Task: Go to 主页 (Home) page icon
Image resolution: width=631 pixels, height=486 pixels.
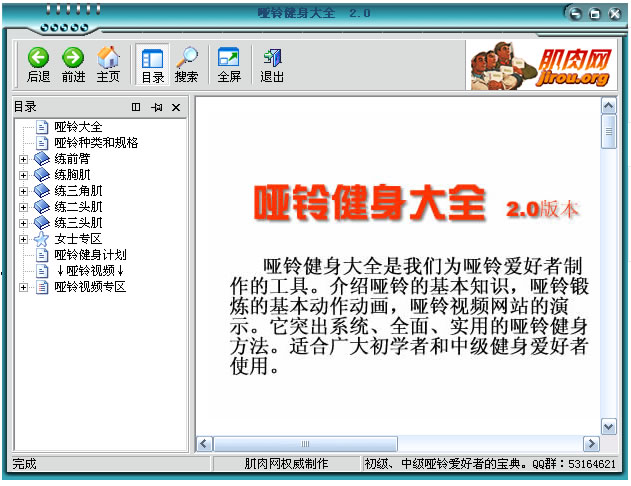Action: click(x=108, y=63)
